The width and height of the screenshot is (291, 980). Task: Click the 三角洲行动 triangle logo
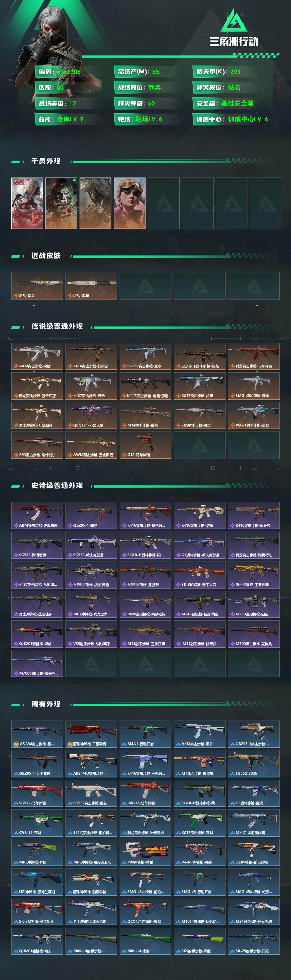(234, 21)
